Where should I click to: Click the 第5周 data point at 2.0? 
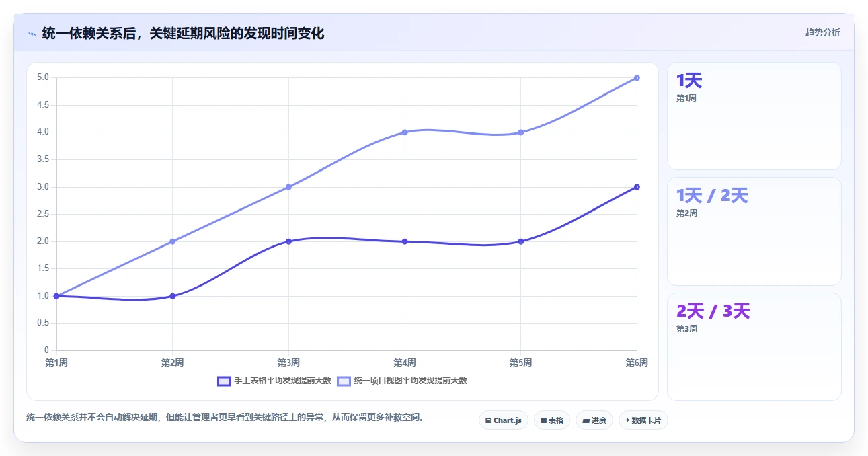click(x=520, y=241)
